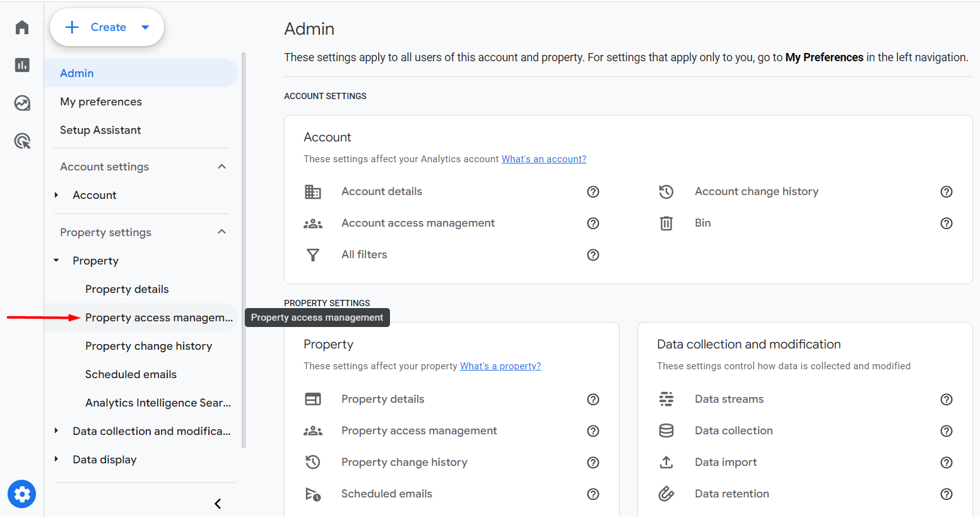The height and width of the screenshot is (517, 980).
Task: Collapse the Account settings section
Action: click(x=221, y=167)
